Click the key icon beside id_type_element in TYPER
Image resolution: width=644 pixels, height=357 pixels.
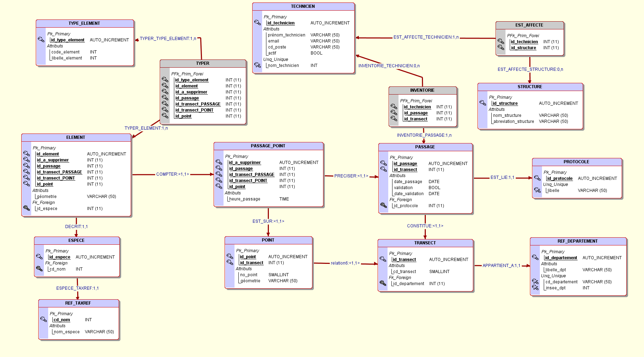tap(165, 80)
